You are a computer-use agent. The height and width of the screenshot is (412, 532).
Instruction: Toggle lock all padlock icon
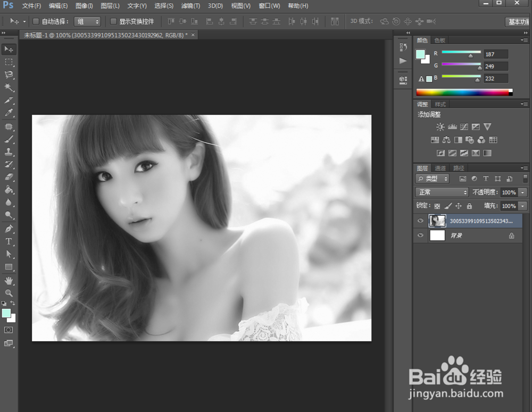(x=469, y=206)
